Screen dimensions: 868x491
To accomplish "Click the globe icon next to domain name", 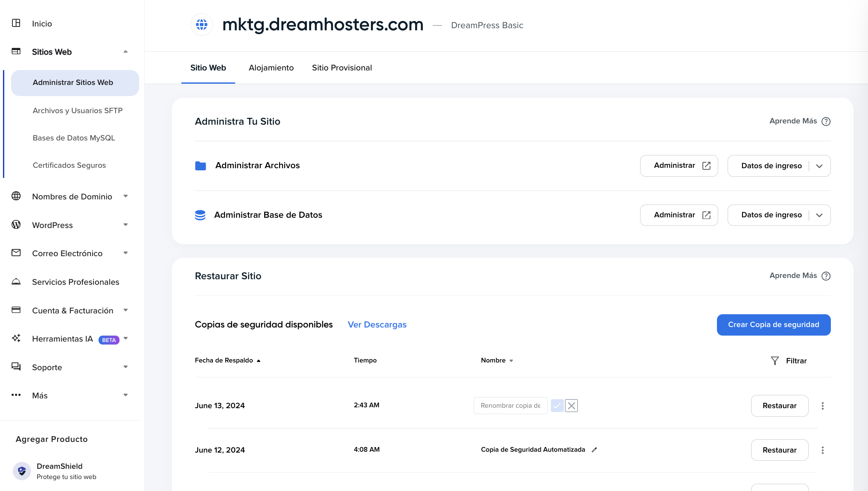I will click(201, 25).
